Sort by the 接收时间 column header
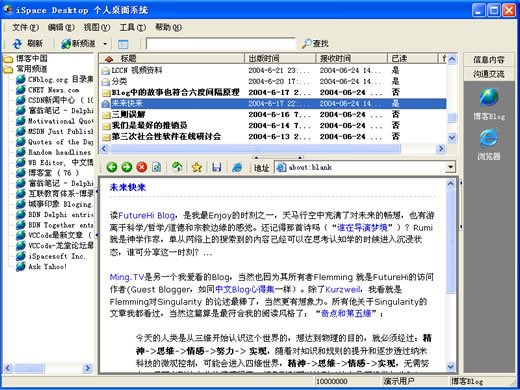This screenshot has width=520, height=390. (x=352, y=59)
